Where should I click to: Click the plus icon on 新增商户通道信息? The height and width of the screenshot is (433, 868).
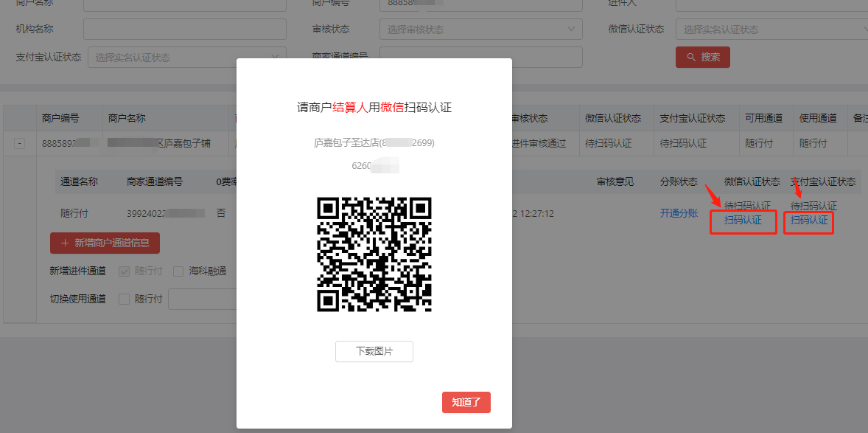[x=65, y=243]
